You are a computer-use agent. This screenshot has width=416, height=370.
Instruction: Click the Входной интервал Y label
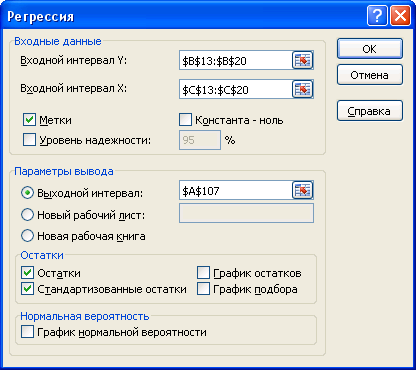(x=73, y=60)
